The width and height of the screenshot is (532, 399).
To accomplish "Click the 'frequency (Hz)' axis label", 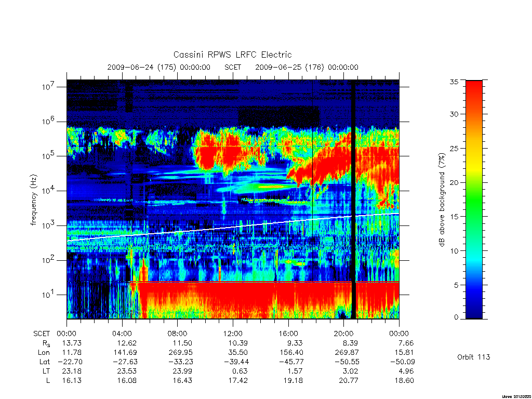I will [x=34, y=200].
